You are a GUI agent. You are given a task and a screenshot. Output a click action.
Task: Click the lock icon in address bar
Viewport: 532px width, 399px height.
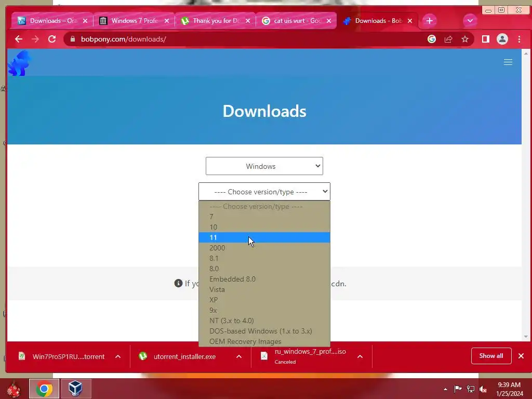point(72,39)
